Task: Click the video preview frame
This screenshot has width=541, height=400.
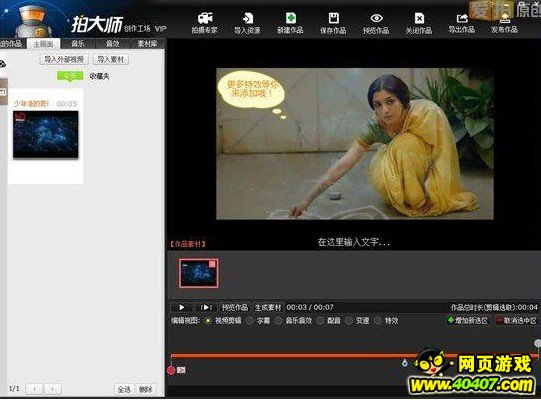Action: coord(355,144)
